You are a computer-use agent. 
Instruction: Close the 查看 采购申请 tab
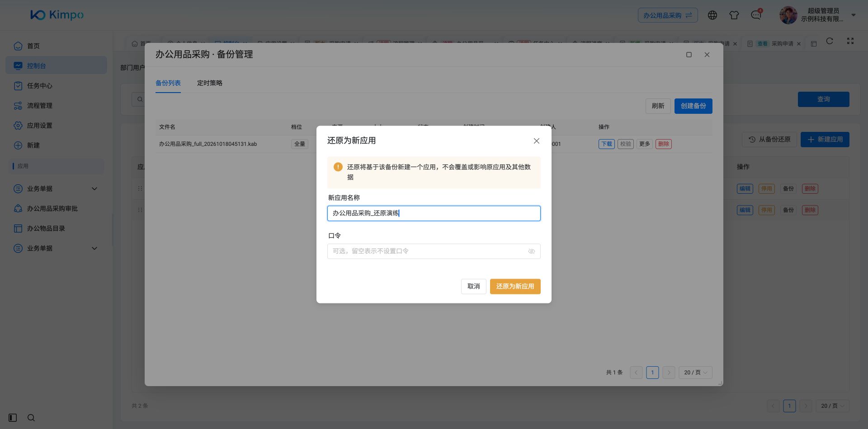pos(799,44)
